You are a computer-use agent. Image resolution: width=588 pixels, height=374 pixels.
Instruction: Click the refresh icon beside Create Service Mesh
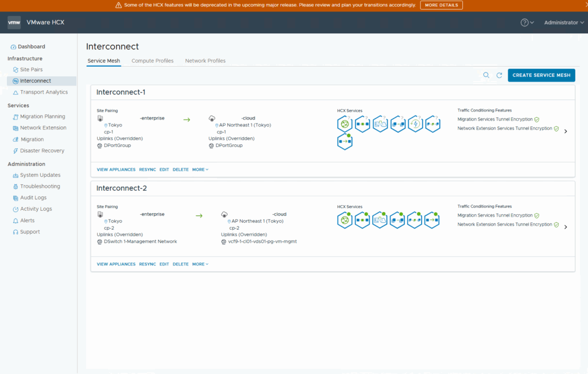pos(500,75)
